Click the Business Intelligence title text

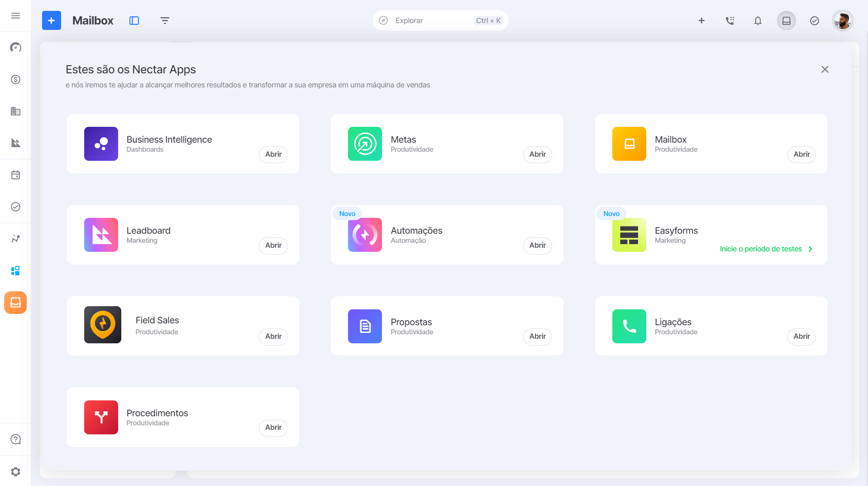click(x=169, y=140)
